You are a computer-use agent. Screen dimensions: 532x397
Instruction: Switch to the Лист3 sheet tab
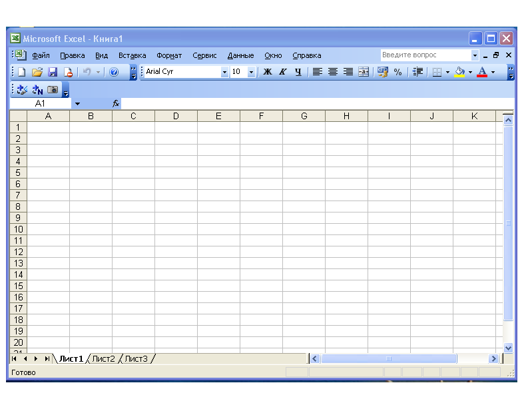point(136,358)
